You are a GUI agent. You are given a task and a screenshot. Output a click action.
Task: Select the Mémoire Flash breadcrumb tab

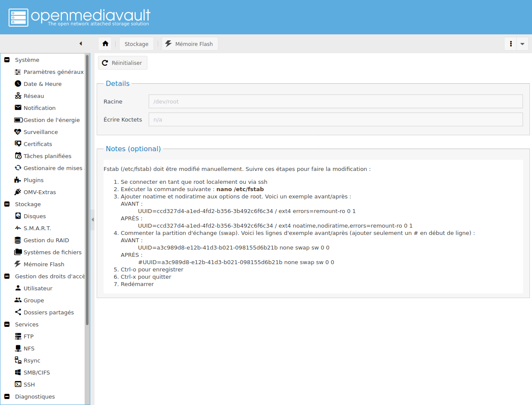(190, 44)
